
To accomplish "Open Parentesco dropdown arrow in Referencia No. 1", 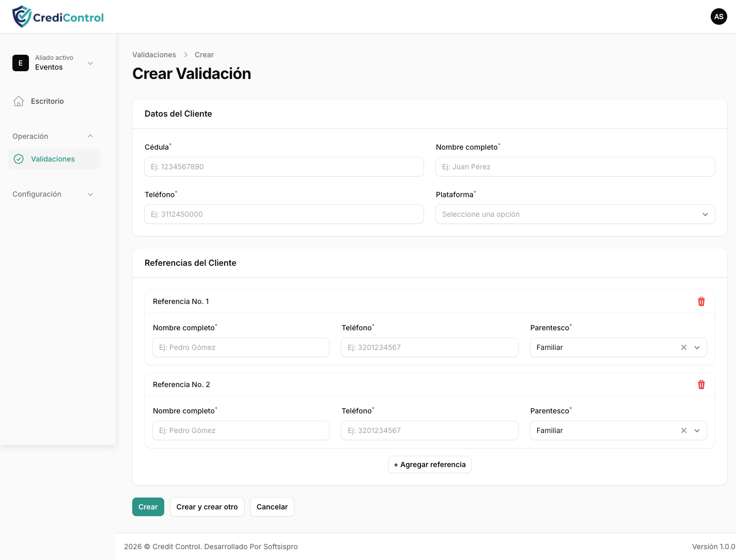I will point(697,347).
